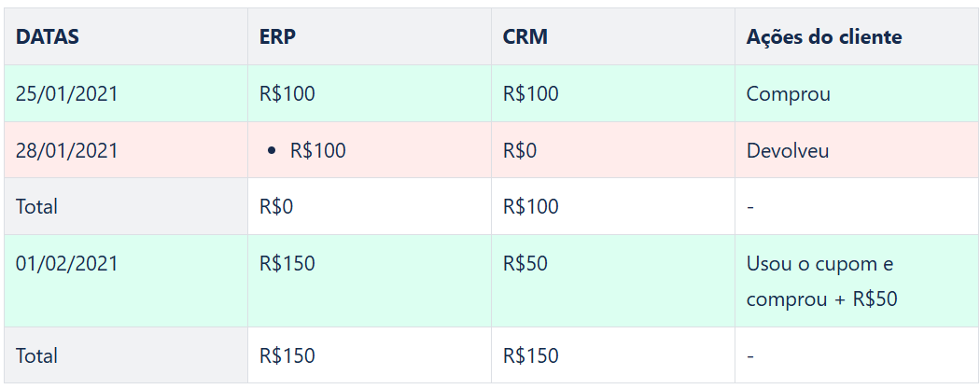Viewport: 980px width, 389px height.
Task: Click R$150 CRM cell in last Total row
Action: [613, 355]
